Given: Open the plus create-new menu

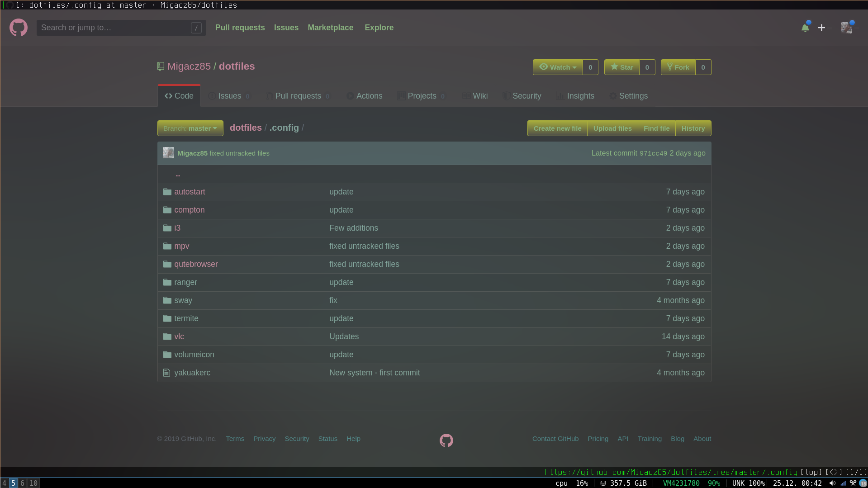Looking at the screenshot, I should (821, 28).
